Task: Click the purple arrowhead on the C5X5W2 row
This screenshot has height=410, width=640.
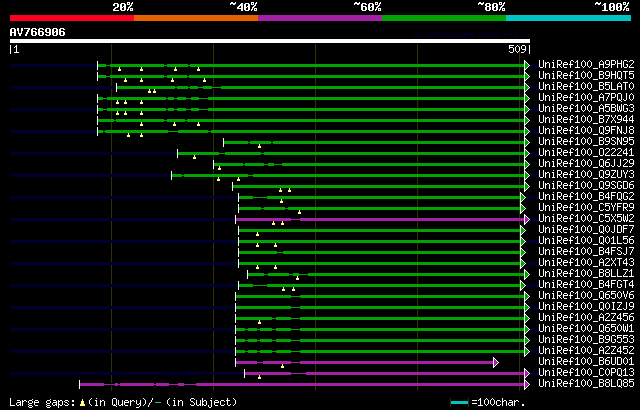Action: coord(527,219)
